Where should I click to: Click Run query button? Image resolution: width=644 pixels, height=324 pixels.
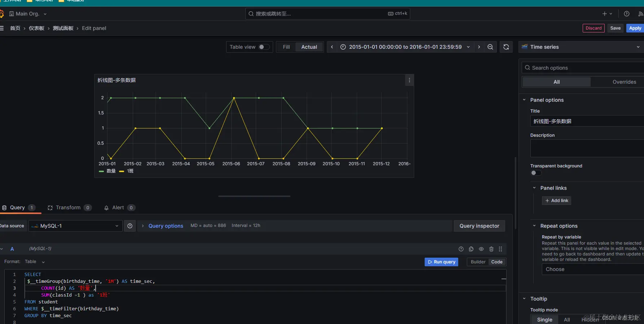441,262
